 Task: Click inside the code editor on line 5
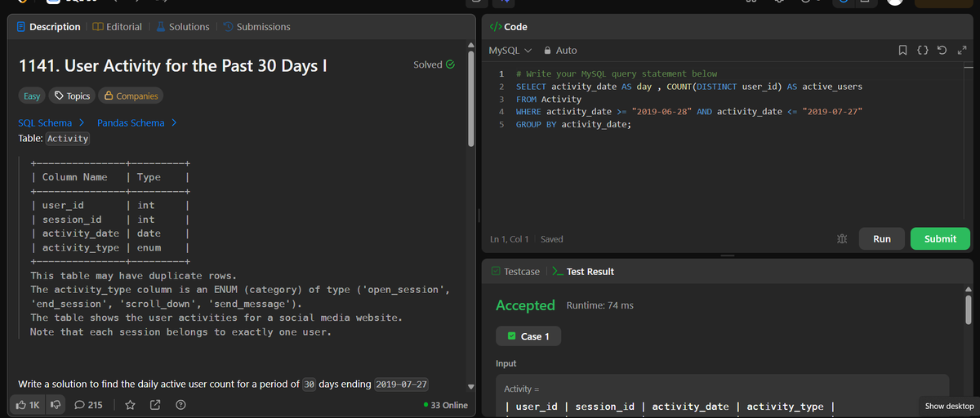pos(573,125)
